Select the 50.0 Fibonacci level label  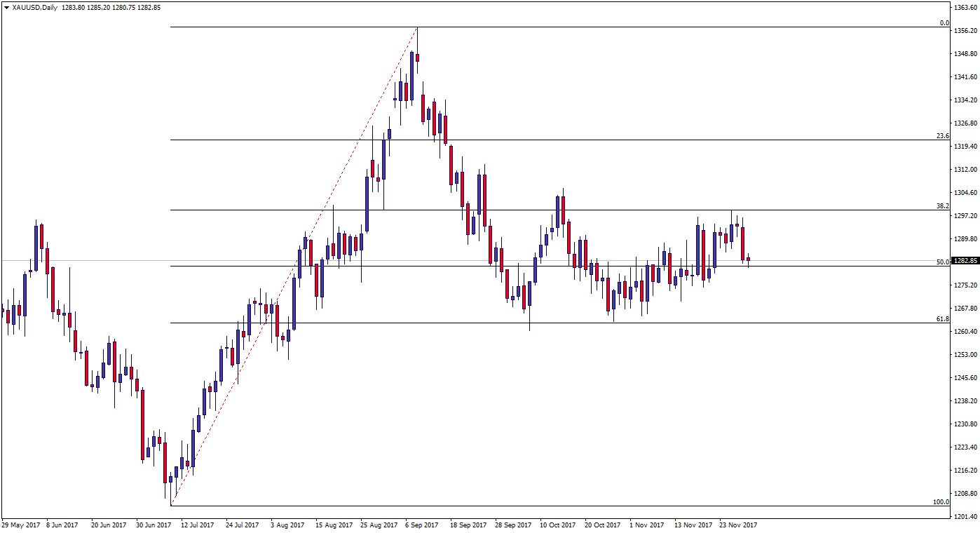coord(943,262)
